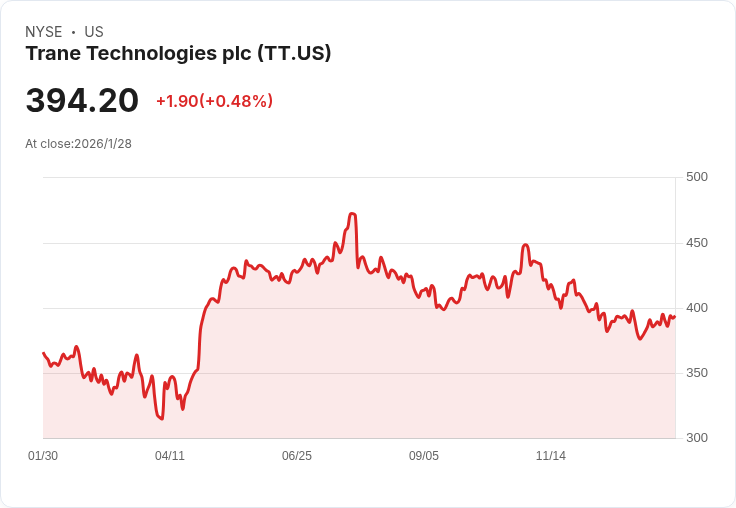Click the rightmost end of the price line
This screenshot has width=736, height=508.
[675, 317]
